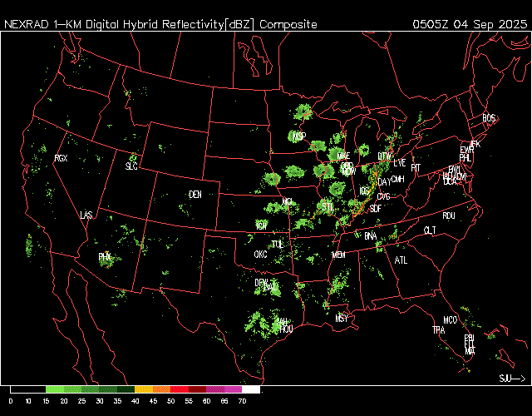Click the legend value 60
This screenshot has height=416, width=532.
point(206,401)
